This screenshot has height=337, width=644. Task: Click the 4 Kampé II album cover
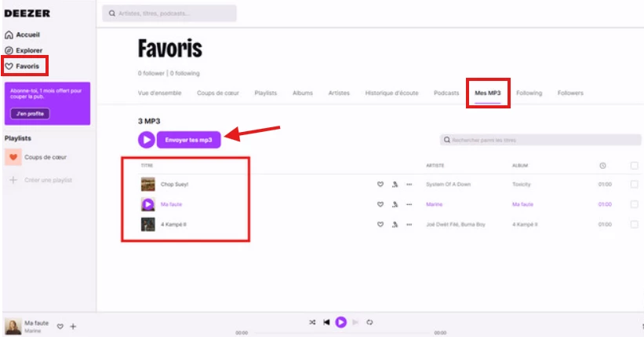(x=147, y=224)
